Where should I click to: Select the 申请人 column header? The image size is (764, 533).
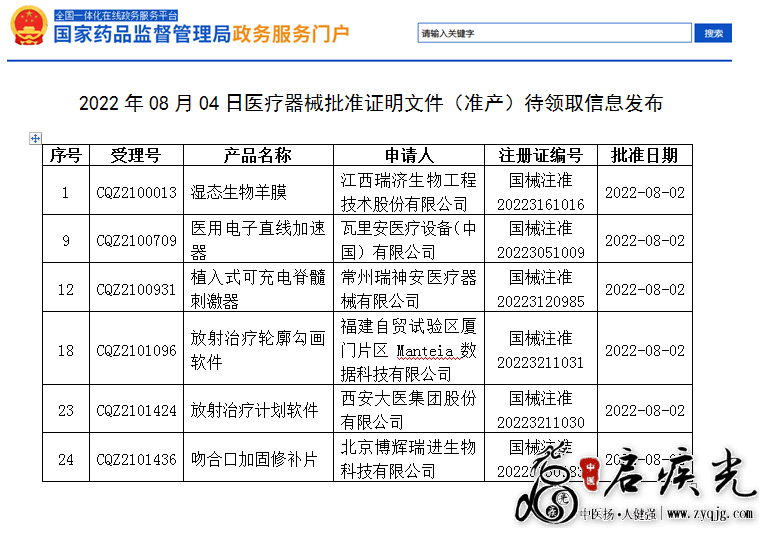click(x=409, y=155)
